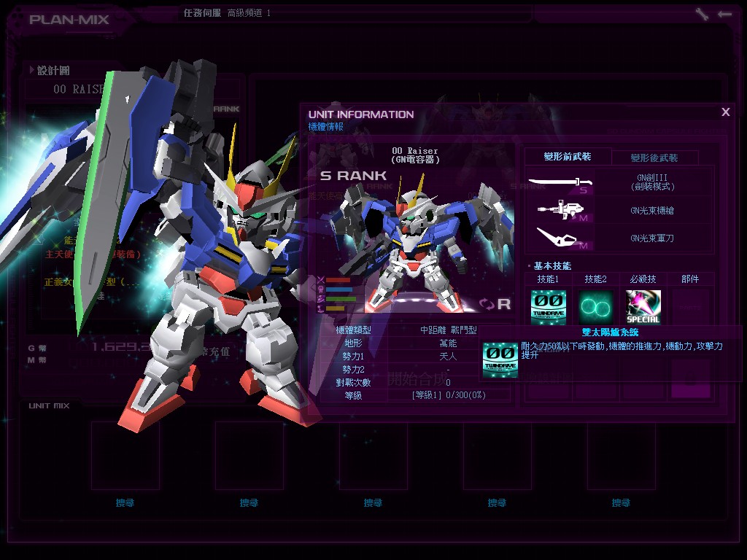
Task: Click the 雙太陽爐系統 tooltip title
Action: (610, 332)
